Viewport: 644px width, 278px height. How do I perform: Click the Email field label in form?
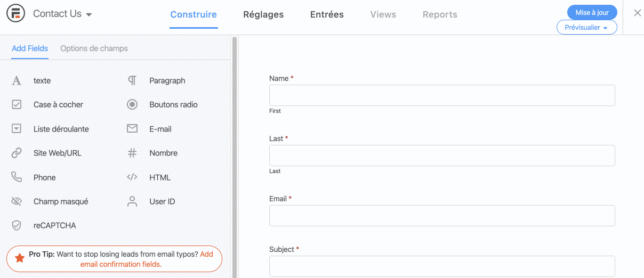coord(280,199)
